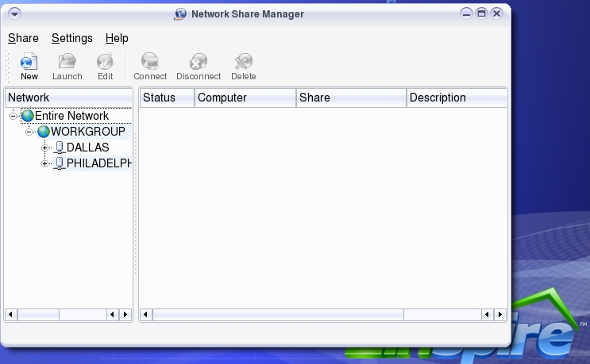Open the Help menu
Image resolution: width=590 pixels, height=364 pixels.
coord(117,38)
